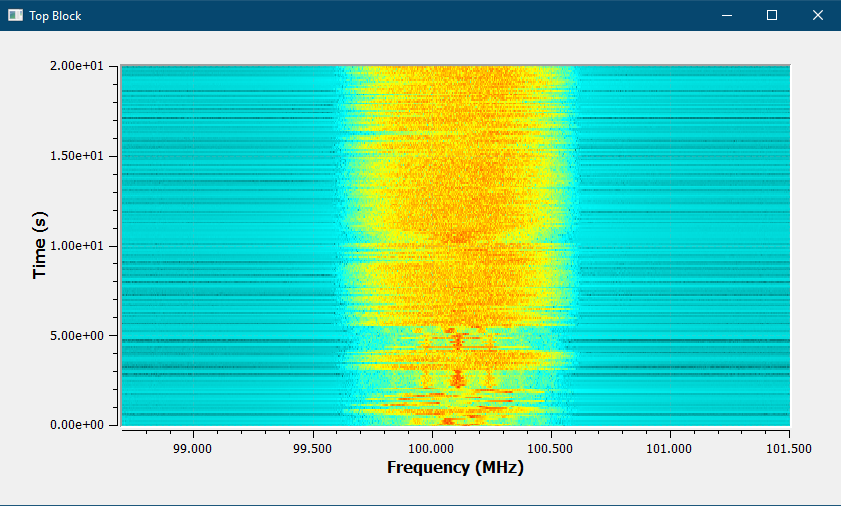
Task: Select the 2.00e+01 time axis tick label
Action: [82, 66]
